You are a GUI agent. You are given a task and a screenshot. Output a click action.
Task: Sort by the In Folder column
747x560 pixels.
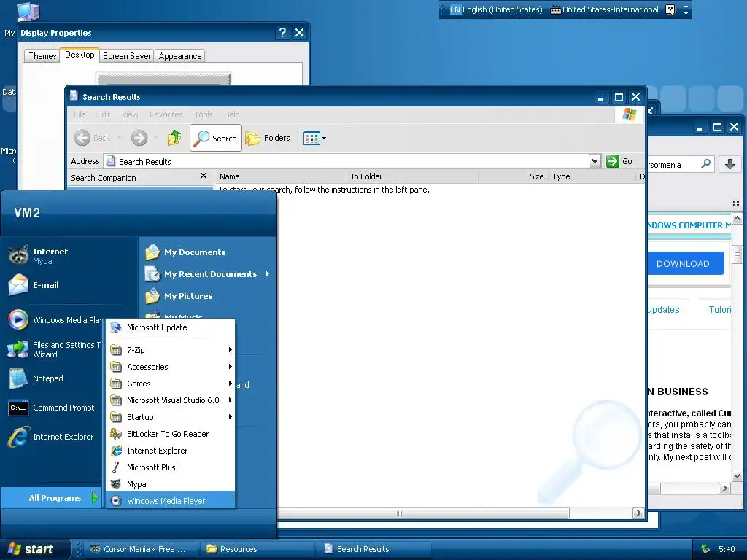click(x=413, y=176)
